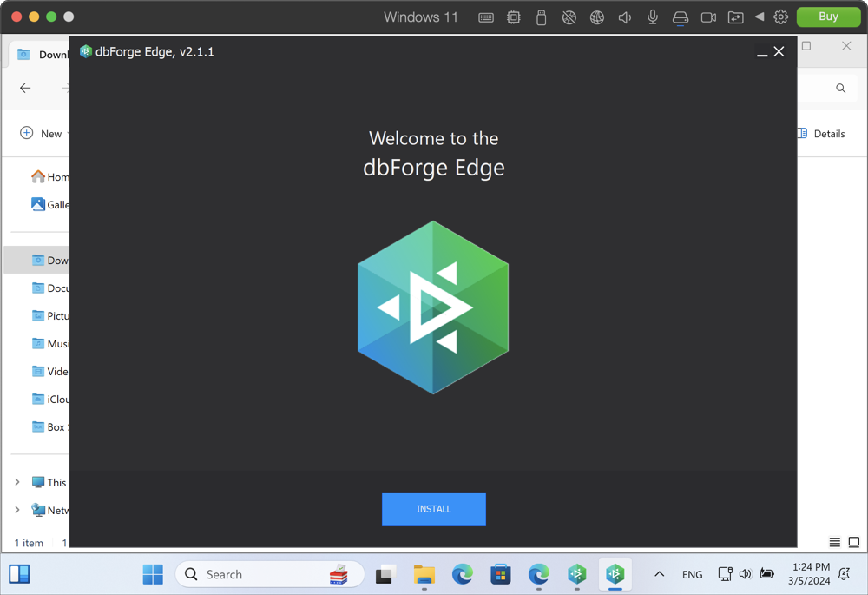868x595 pixels.
Task: Click the battery tray icon
Action: point(766,573)
